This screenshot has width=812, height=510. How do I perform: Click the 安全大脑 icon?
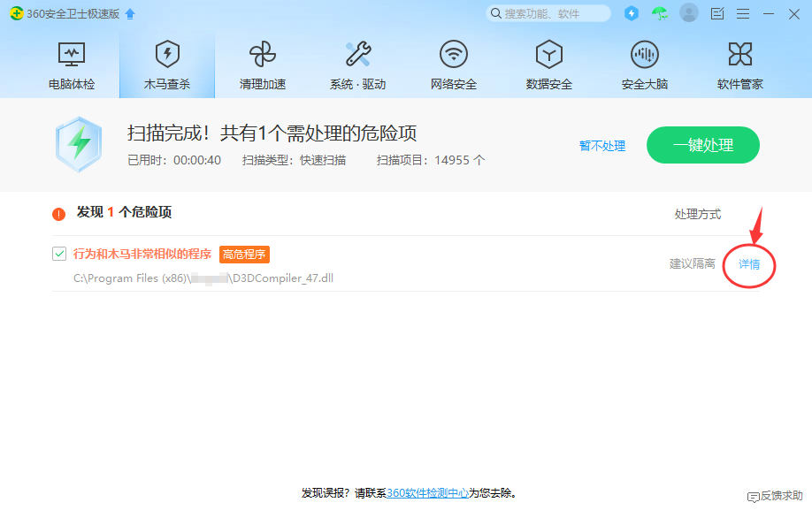click(645, 55)
